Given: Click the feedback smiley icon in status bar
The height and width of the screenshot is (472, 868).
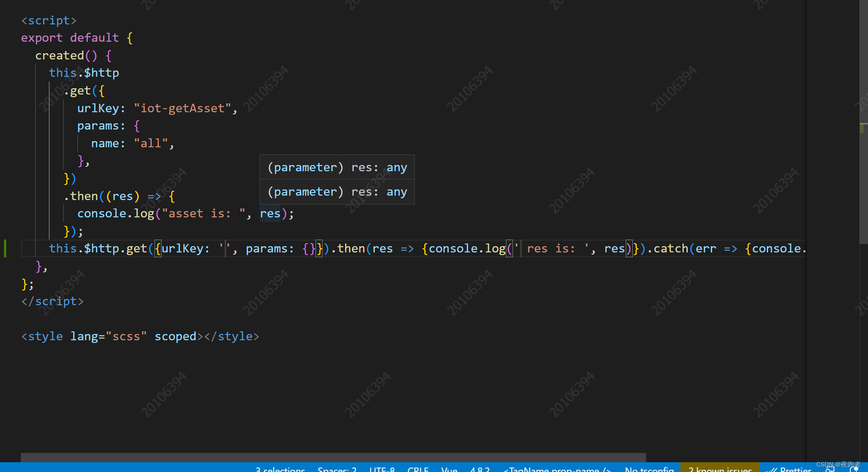Looking at the screenshot, I should click(x=829, y=470).
